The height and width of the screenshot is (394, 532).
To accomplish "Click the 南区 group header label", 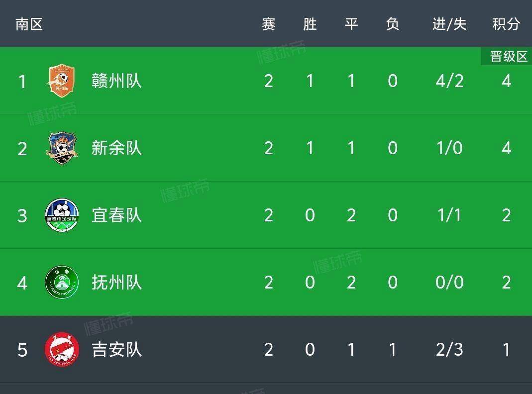I will [29, 24].
